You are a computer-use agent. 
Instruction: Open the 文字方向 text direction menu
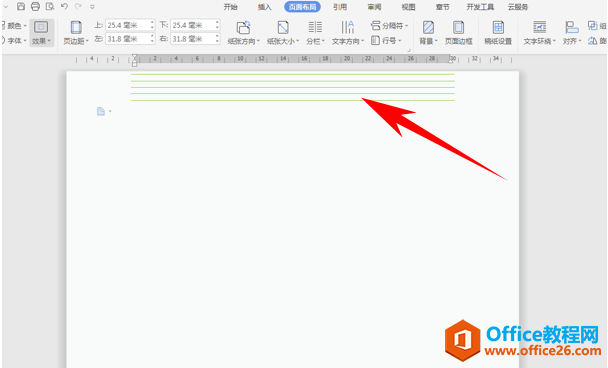[348, 33]
